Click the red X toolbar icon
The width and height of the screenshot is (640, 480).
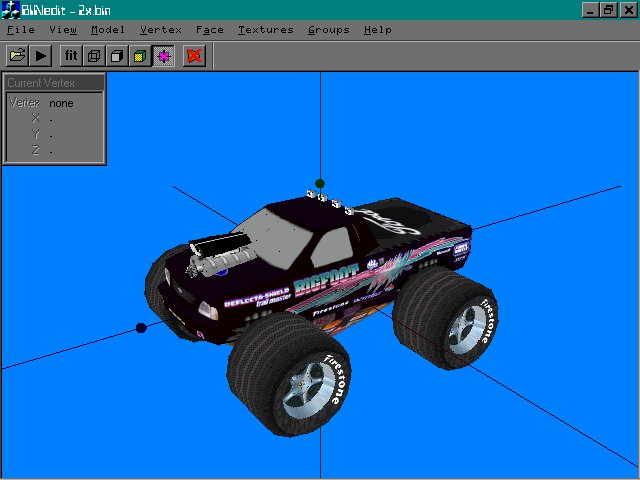pyautogui.click(x=194, y=55)
